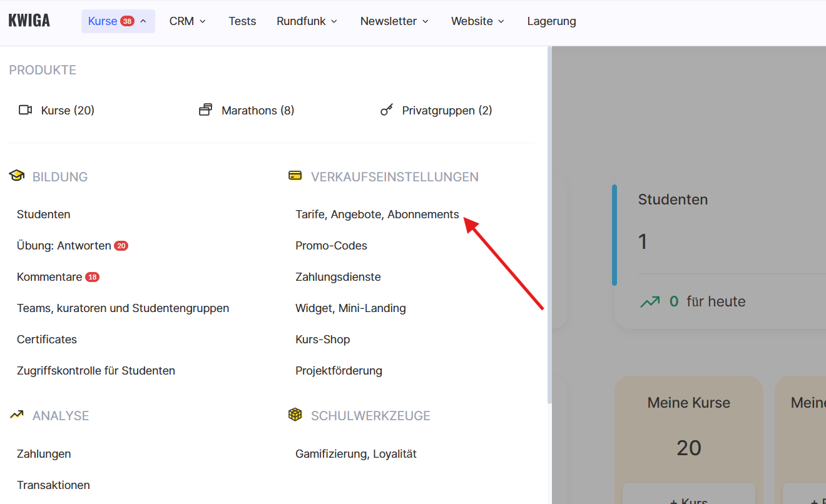Expand the Newsletter dropdown
The height and width of the screenshot is (504, 826).
point(394,21)
